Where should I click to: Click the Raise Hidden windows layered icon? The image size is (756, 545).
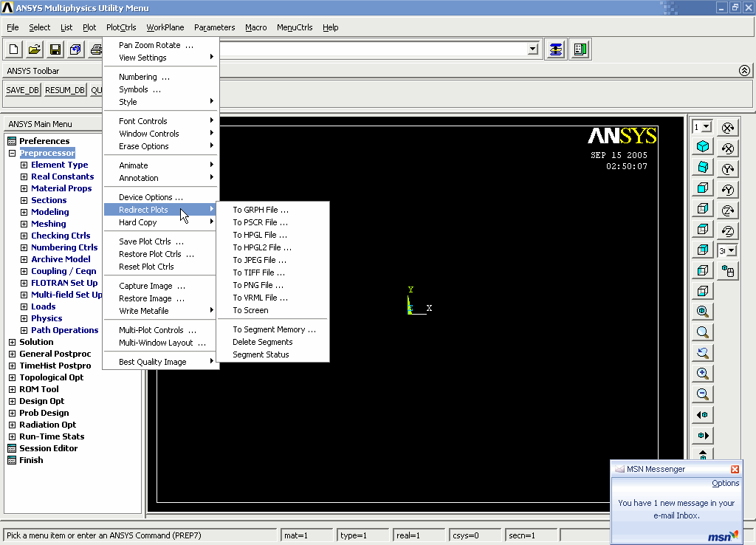[556, 49]
